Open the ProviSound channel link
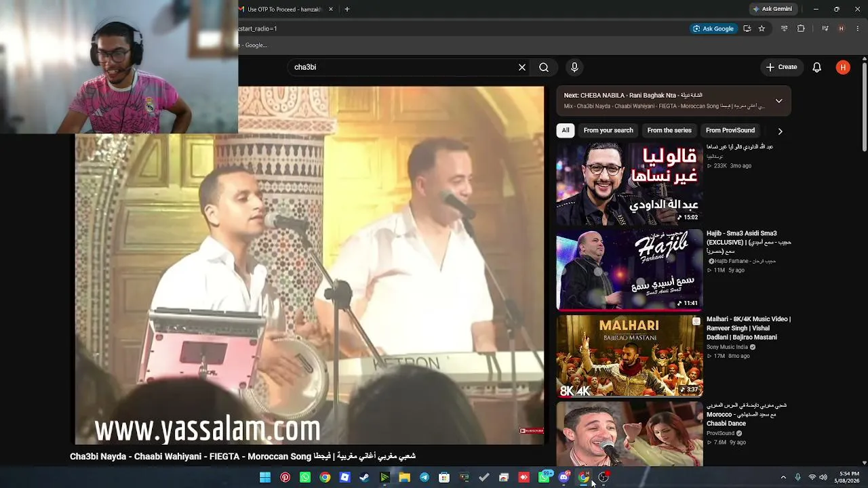 click(720, 433)
